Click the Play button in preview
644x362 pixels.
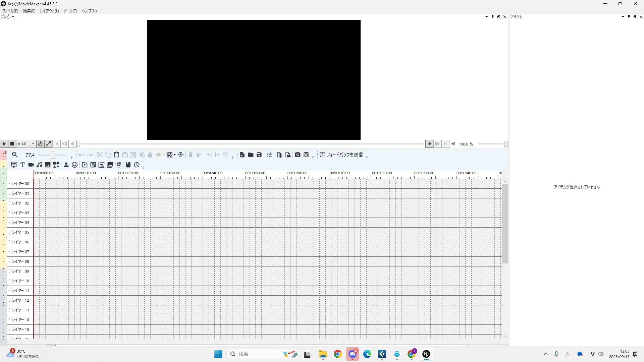coord(4,144)
